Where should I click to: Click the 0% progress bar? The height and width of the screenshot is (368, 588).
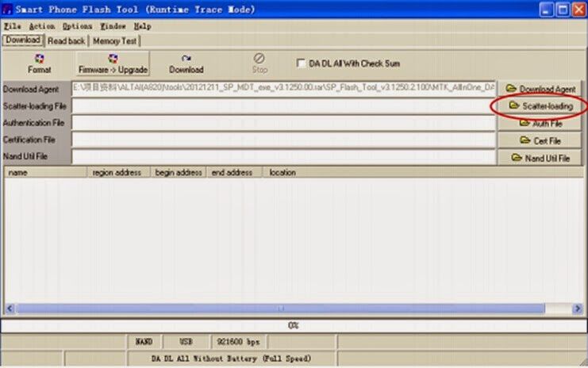tap(294, 325)
